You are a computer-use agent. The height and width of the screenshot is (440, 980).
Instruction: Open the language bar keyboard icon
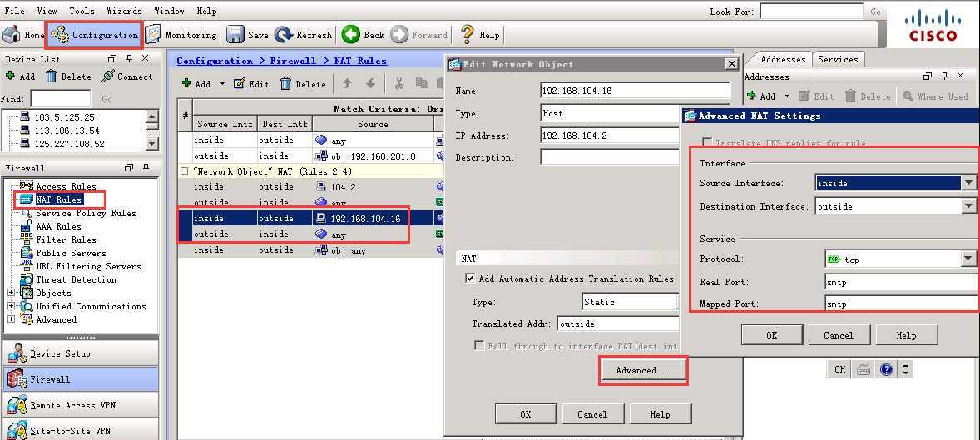[864, 369]
